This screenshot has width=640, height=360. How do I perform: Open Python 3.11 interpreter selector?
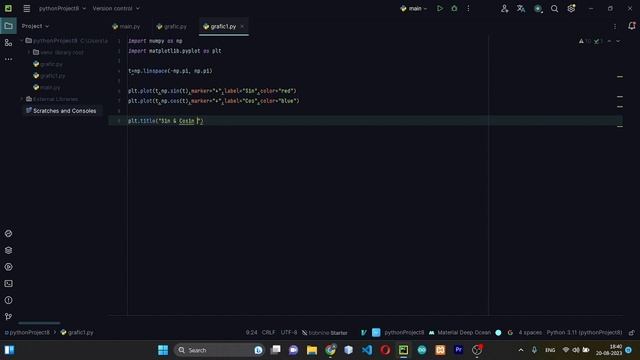[584, 333]
